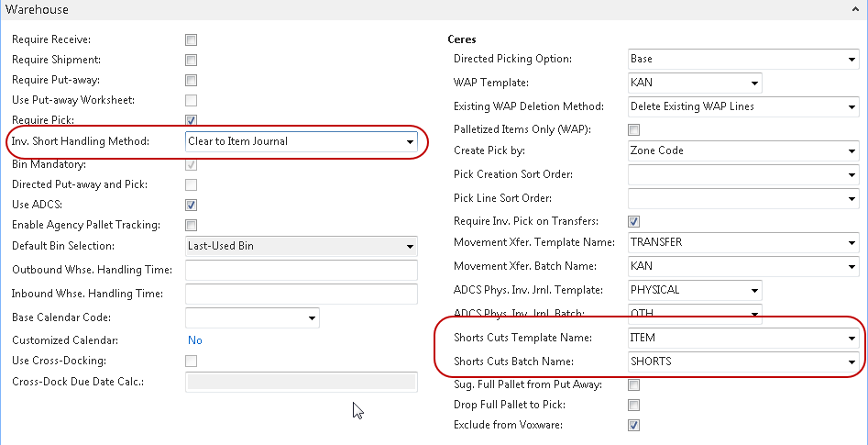Open the Create Pick by dropdown

point(850,150)
